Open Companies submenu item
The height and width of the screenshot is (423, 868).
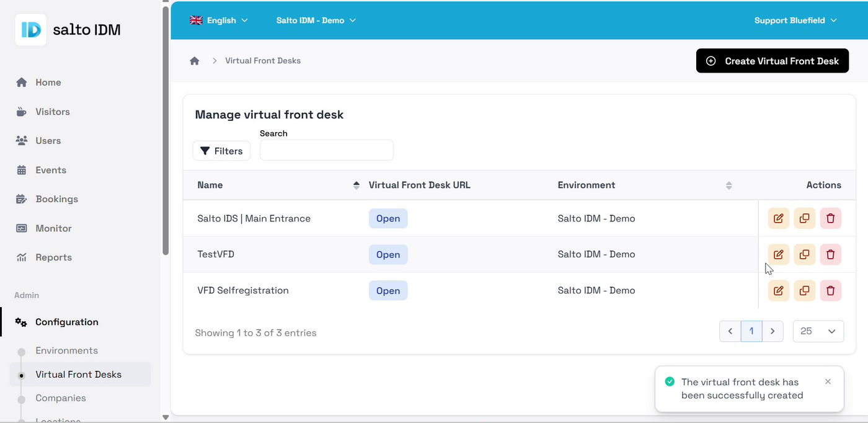(61, 398)
